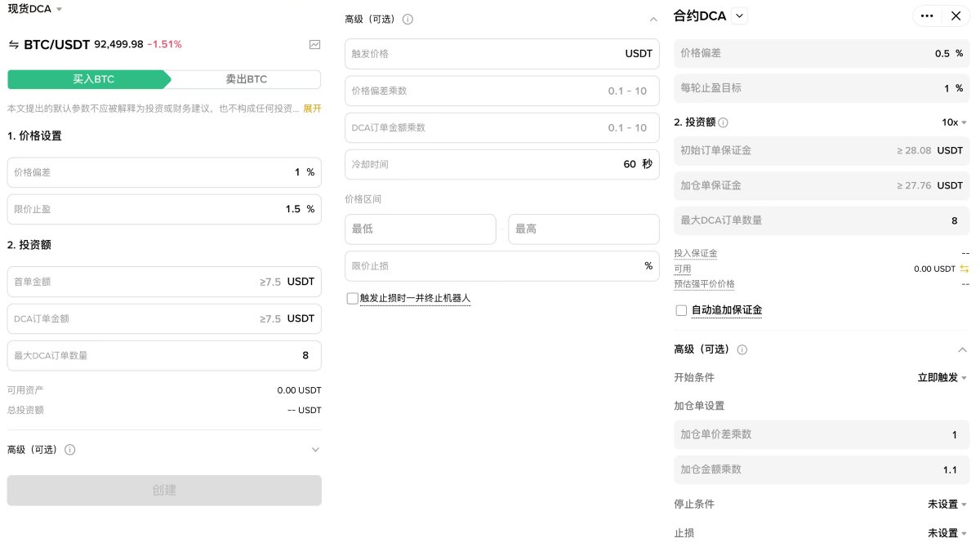This screenshot has width=980, height=547.
Task: Open the three-dot more options menu
Action: pos(926,16)
